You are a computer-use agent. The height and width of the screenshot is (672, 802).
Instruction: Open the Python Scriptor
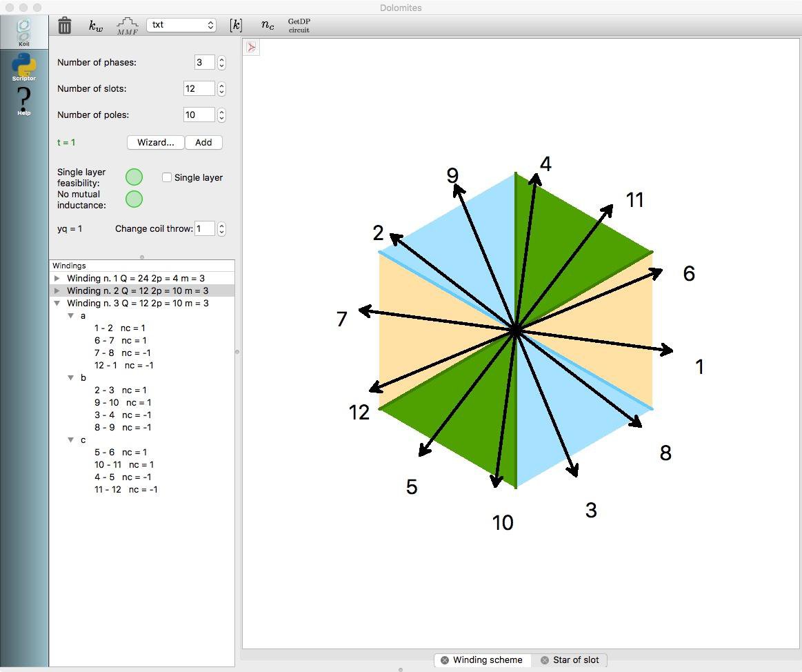pyautogui.click(x=24, y=67)
